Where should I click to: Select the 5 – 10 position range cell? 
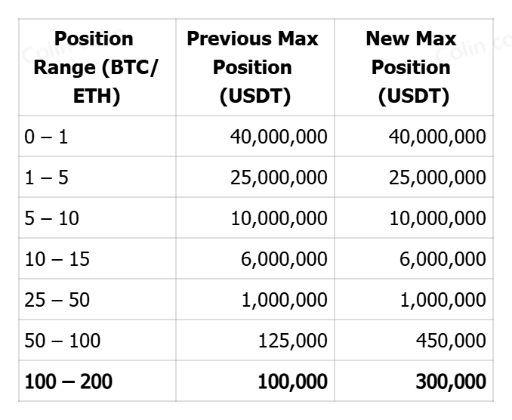(51, 218)
